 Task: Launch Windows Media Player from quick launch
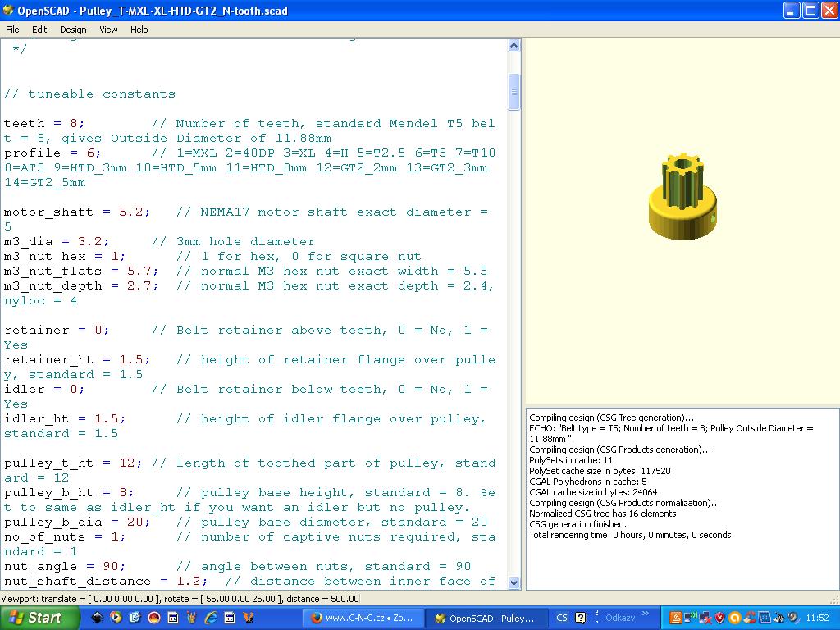(x=116, y=618)
